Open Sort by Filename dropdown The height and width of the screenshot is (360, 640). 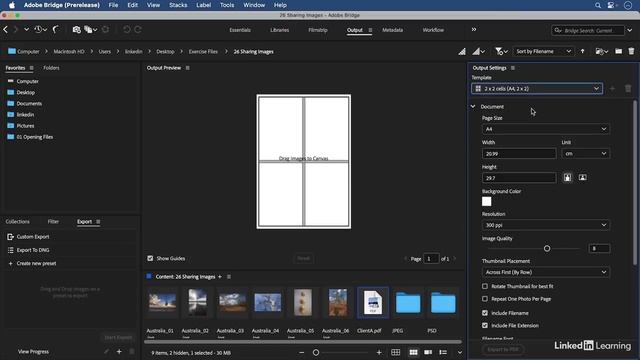pyautogui.click(x=543, y=51)
